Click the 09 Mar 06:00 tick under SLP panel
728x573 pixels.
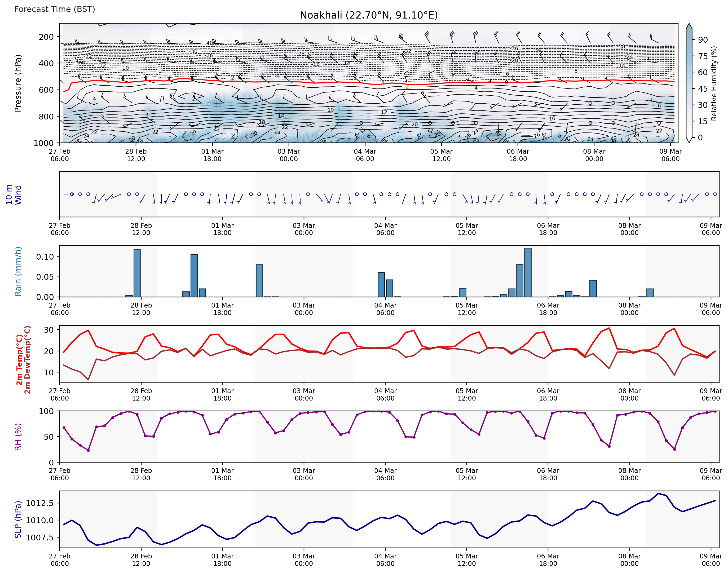point(711,559)
